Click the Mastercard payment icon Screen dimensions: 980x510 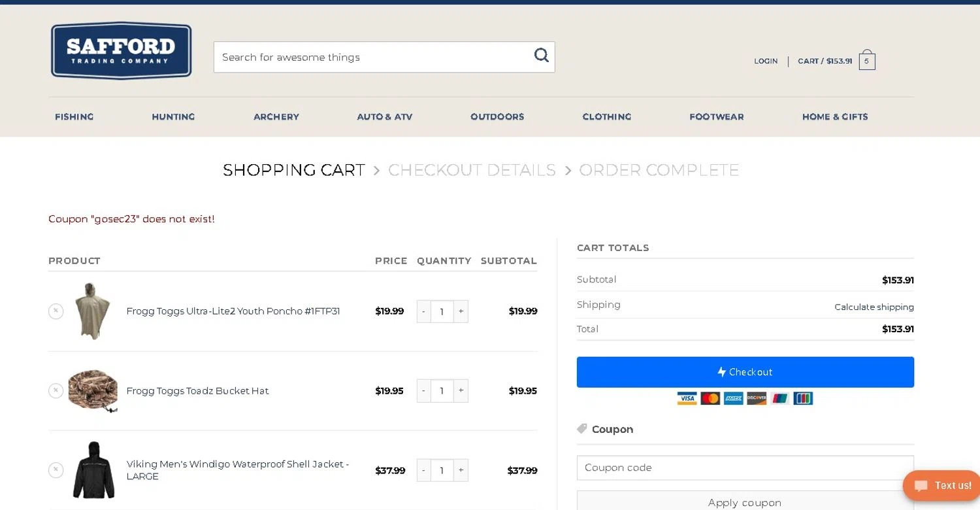[x=710, y=398]
